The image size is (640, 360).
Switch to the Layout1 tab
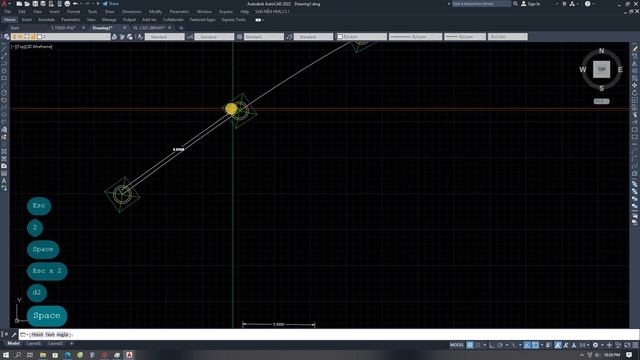click(34, 344)
